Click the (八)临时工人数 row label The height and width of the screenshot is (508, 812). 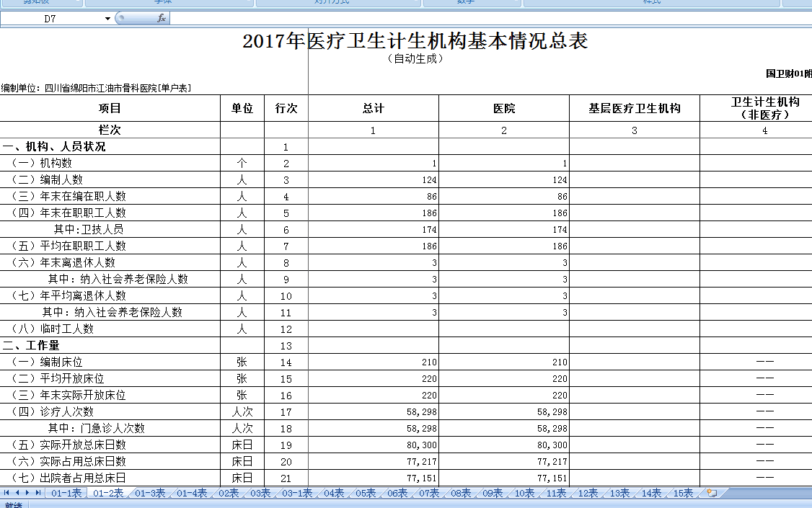pos(53,329)
